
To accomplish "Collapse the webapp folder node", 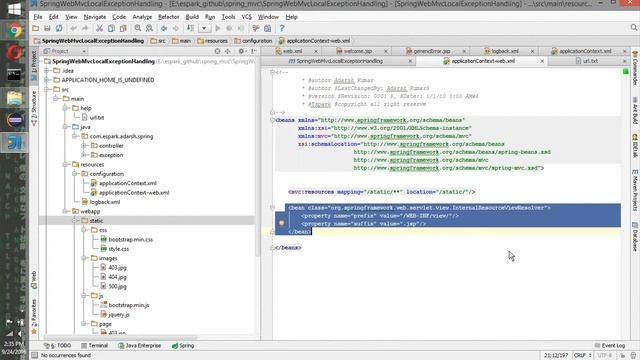I will click(x=66, y=211).
